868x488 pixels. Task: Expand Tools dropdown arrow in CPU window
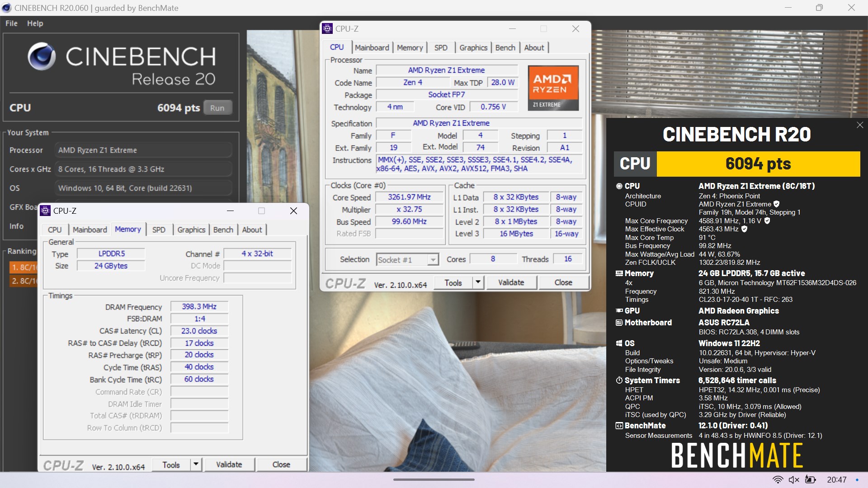pos(478,282)
